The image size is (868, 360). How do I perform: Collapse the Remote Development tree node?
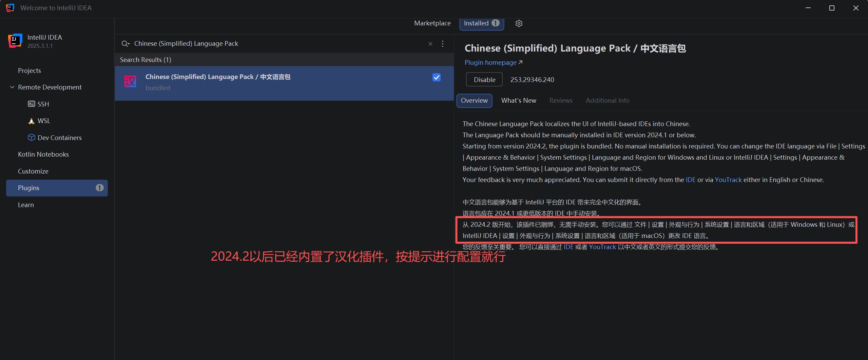tap(12, 87)
